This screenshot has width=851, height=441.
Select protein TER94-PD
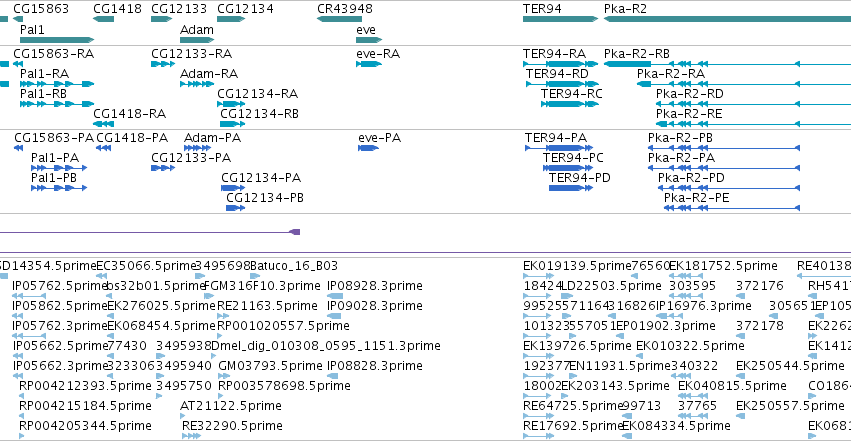580,178
